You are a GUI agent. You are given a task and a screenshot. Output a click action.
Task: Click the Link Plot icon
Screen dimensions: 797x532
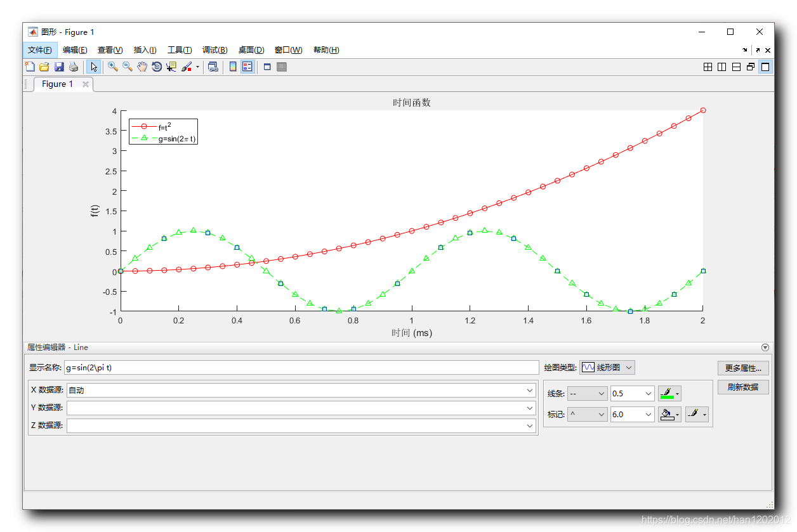coord(213,67)
